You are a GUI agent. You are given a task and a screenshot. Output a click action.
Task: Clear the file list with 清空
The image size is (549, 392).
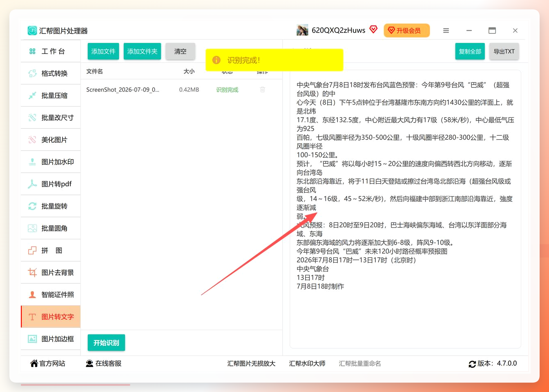pyautogui.click(x=180, y=51)
